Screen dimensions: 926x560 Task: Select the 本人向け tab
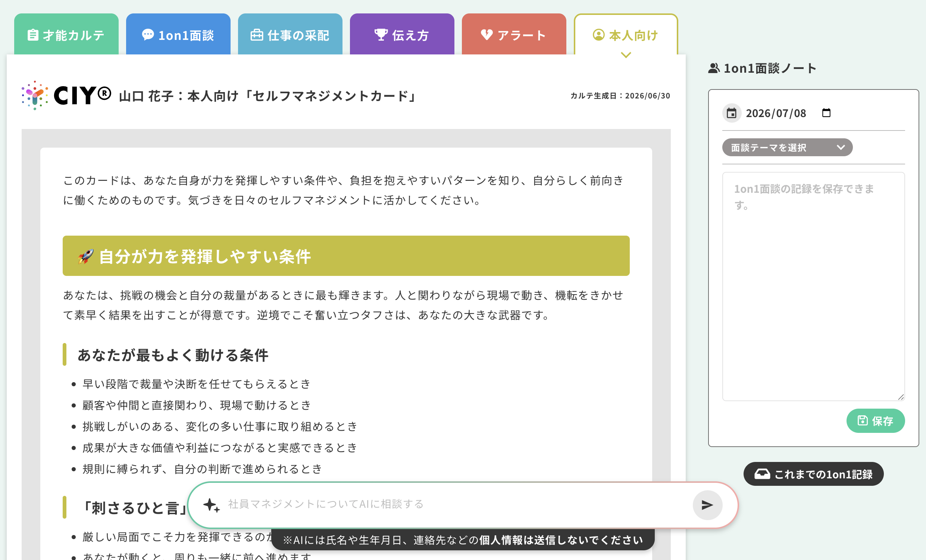[x=626, y=35]
